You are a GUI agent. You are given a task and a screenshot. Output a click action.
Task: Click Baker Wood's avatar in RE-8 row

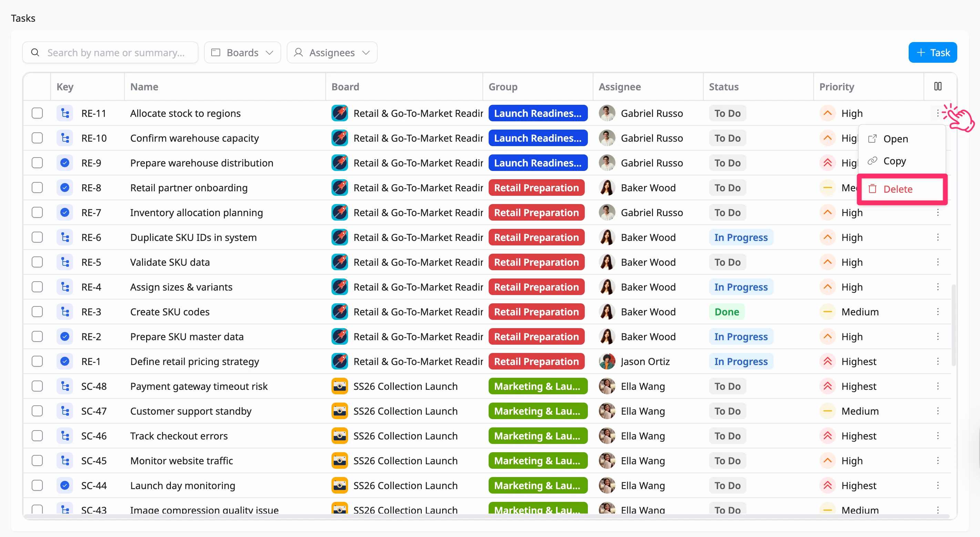pyautogui.click(x=607, y=188)
